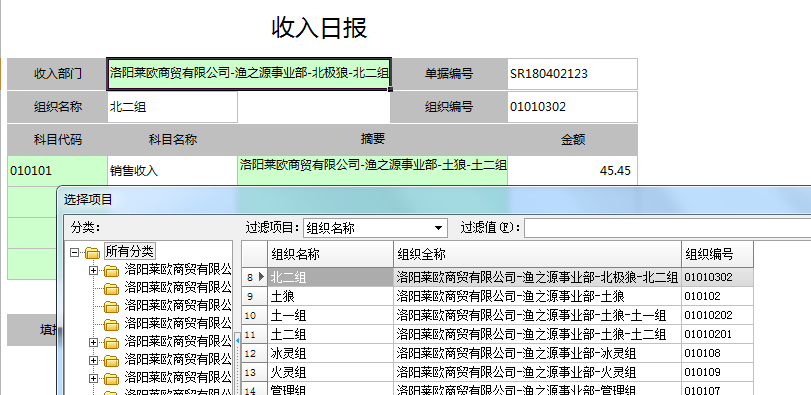This screenshot has height=395, width=811.
Task: Click the 科目代码 header in the form
Action: point(57,140)
